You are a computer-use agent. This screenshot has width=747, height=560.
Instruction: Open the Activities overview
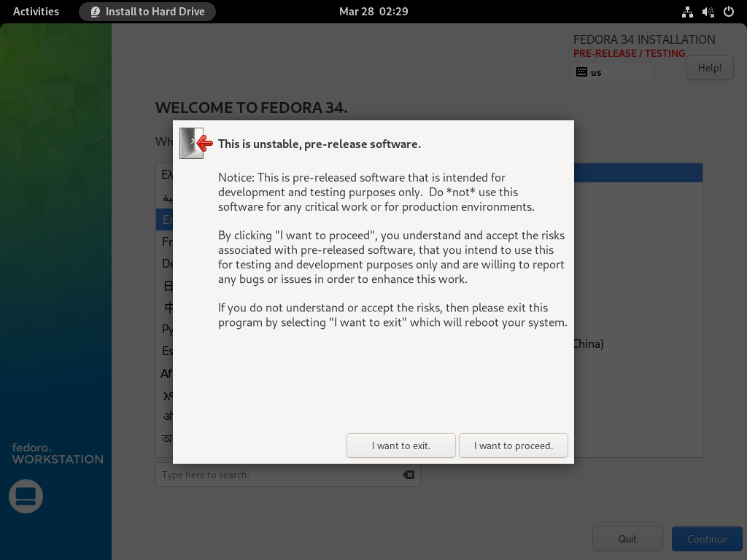tap(35, 11)
